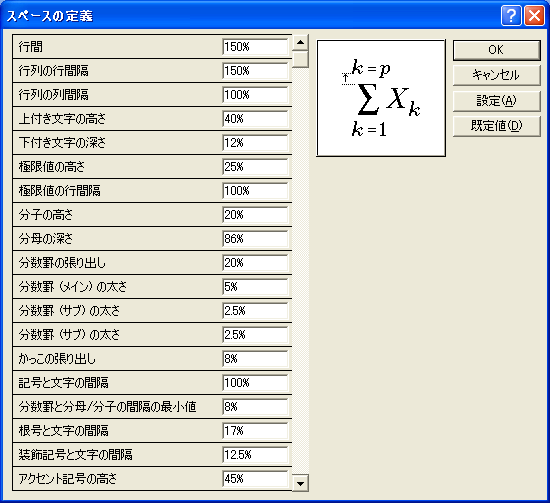The height and width of the screenshot is (503, 550).
Task: Click the 装飾記号と文字の間隔 field showing 12.5%
Action: coord(255,455)
